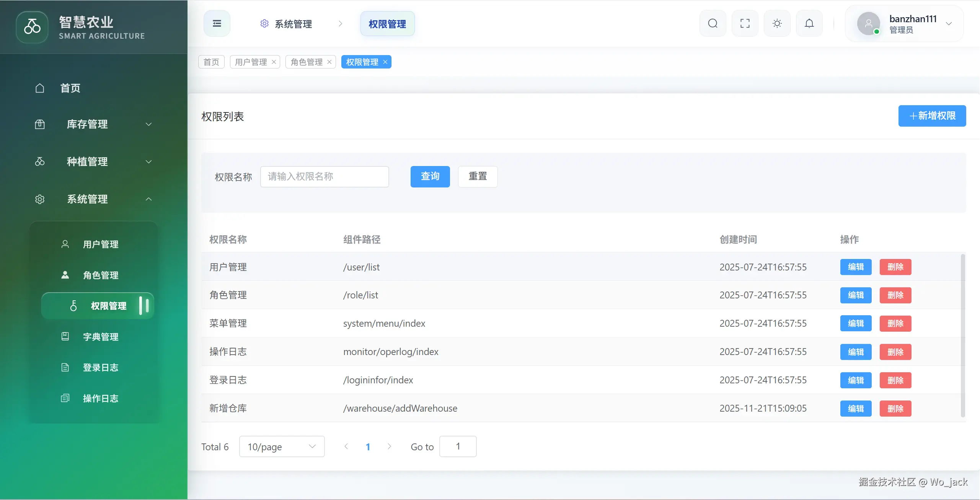Close the active 权限管理 tab

pyautogui.click(x=385, y=62)
